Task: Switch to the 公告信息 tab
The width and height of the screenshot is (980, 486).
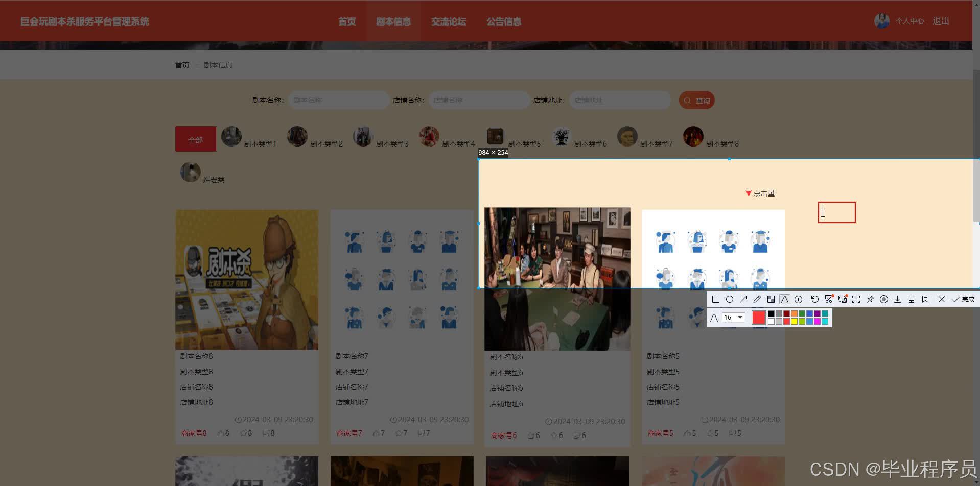Action: pyautogui.click(x=504, y=21)
